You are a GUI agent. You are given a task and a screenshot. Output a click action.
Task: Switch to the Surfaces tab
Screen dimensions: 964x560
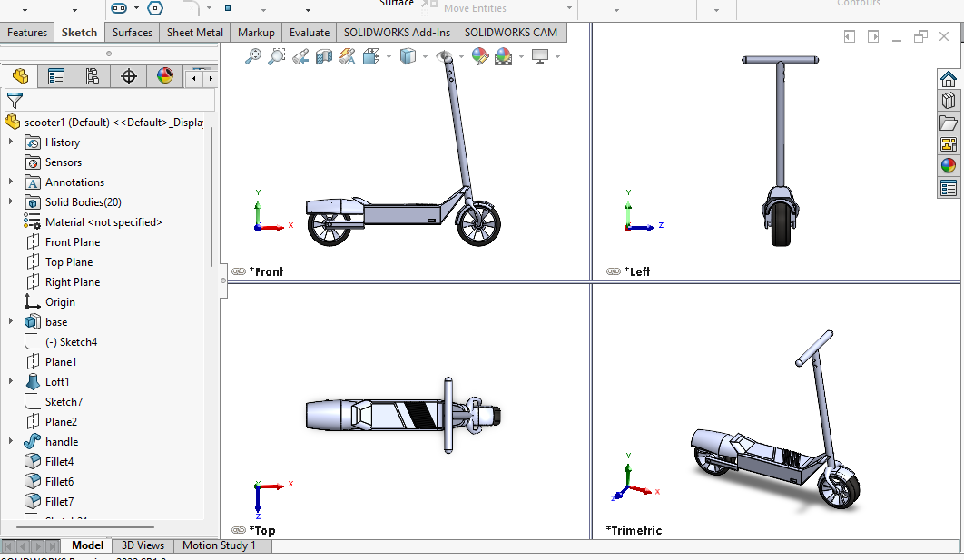point(133,33)
